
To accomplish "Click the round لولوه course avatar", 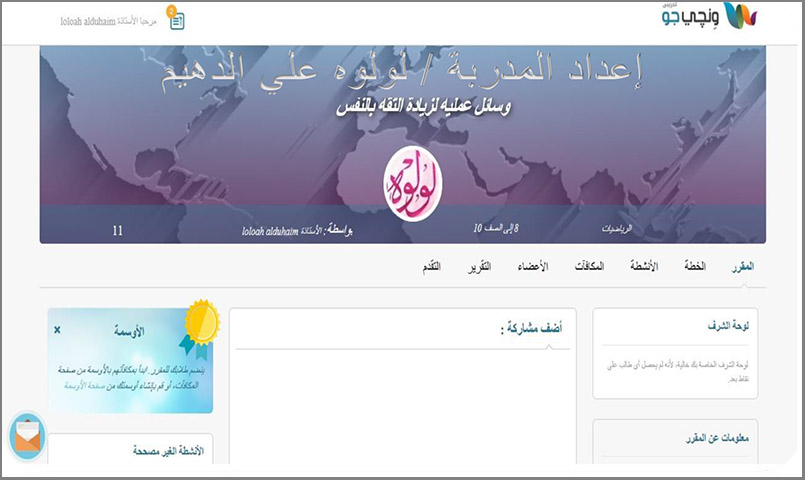I will click(x=412, y=184).
